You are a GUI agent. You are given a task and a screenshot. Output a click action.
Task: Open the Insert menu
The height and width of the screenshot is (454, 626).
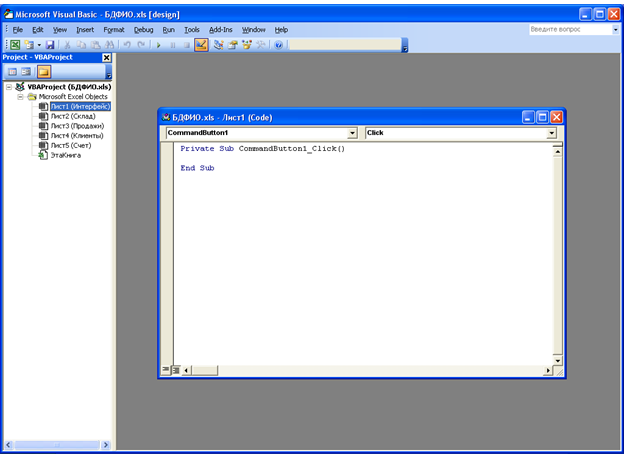point(85,30)
